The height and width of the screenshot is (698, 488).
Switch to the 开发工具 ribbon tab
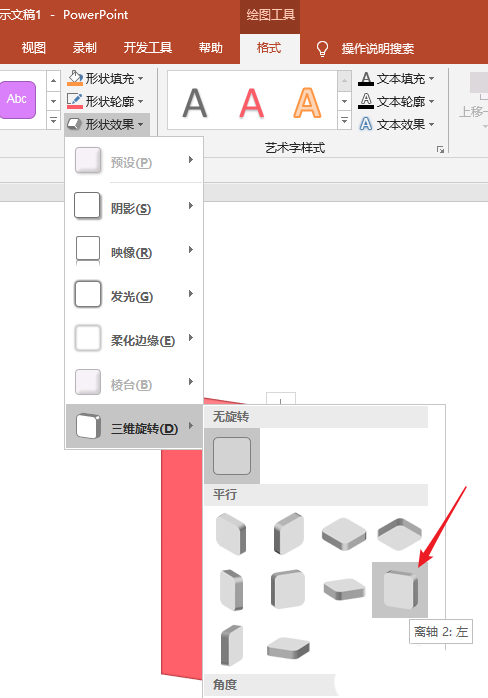coord(148,48)
